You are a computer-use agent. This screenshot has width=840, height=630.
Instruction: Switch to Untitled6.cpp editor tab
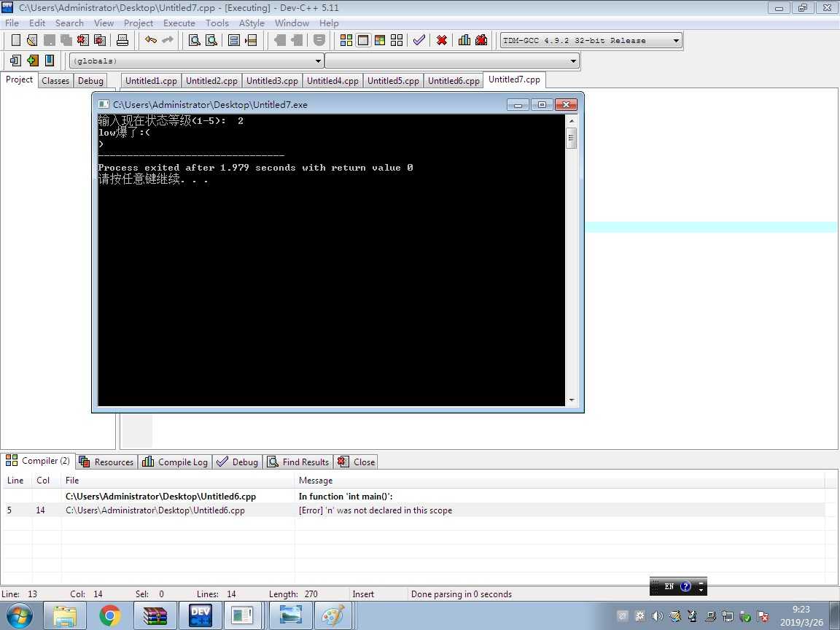(454, 80)
